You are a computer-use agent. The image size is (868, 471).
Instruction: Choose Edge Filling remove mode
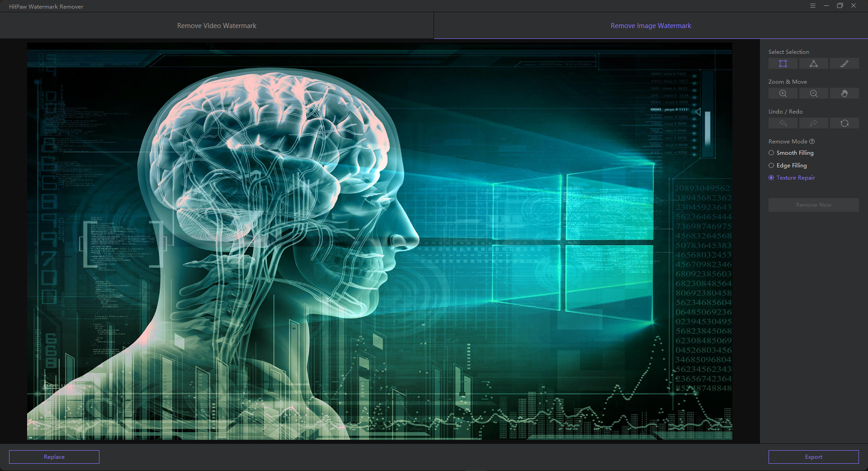pos(788,166)
